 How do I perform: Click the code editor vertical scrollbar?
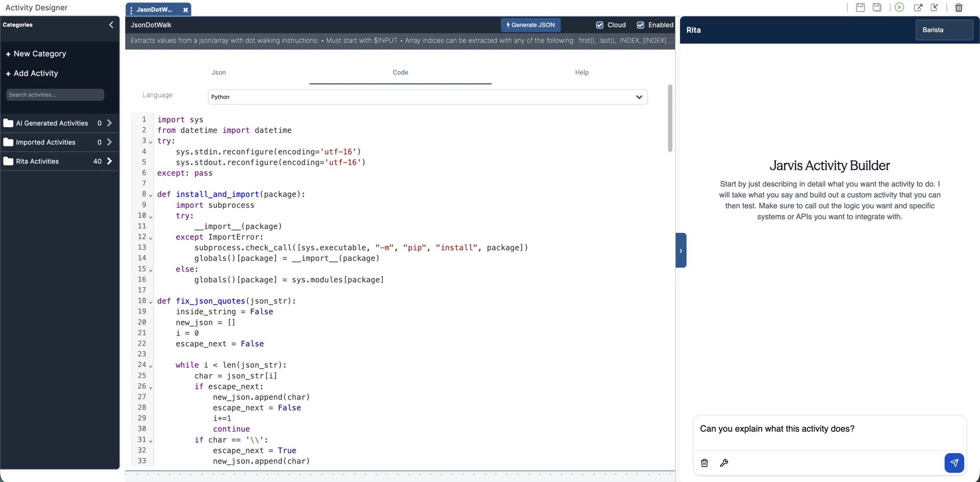click(x=670, y=118)
